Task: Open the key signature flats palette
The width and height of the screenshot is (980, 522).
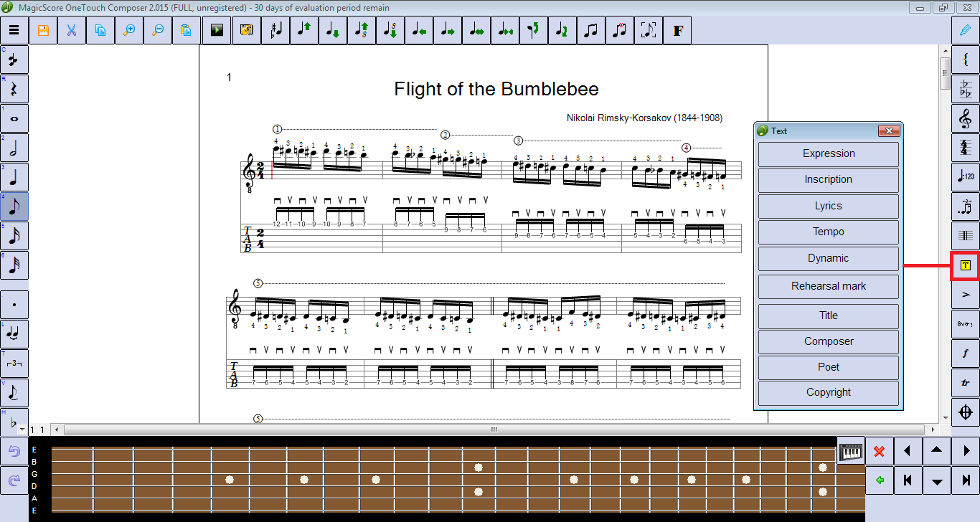Action: (966, 89)
